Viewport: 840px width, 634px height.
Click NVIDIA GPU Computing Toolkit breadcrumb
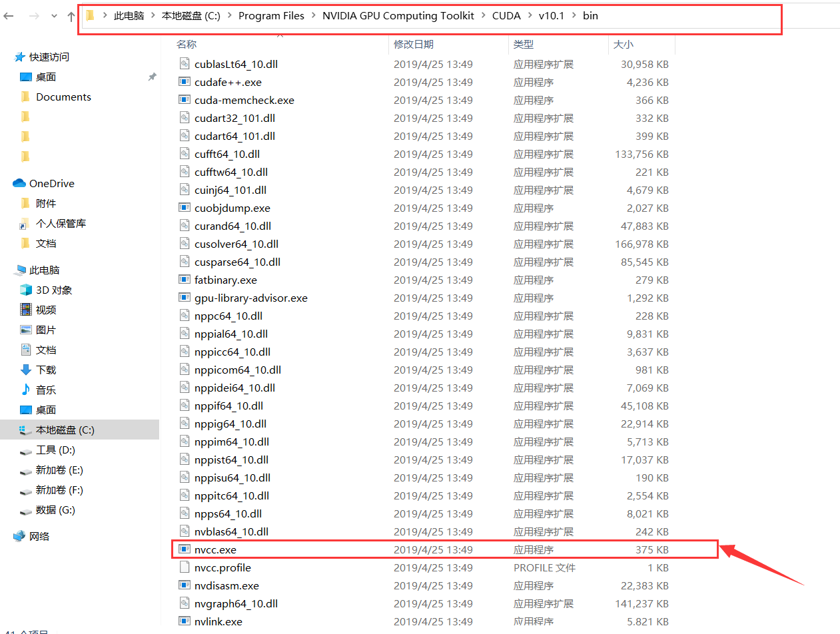click(x=398, y=15)
